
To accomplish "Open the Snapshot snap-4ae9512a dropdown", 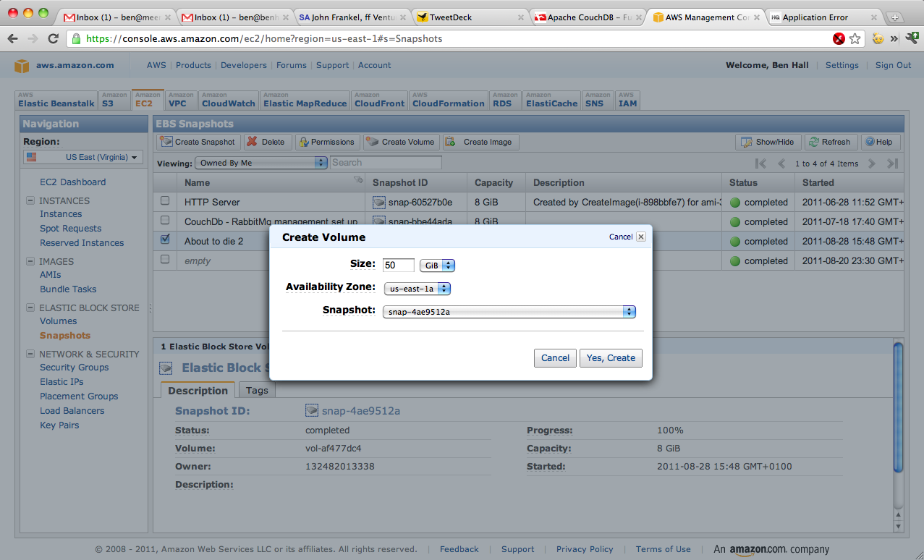I will pos(509,312).
